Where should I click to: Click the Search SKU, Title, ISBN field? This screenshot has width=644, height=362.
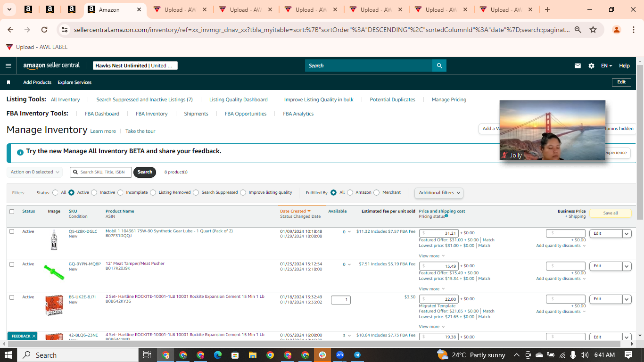coord(101,172)
